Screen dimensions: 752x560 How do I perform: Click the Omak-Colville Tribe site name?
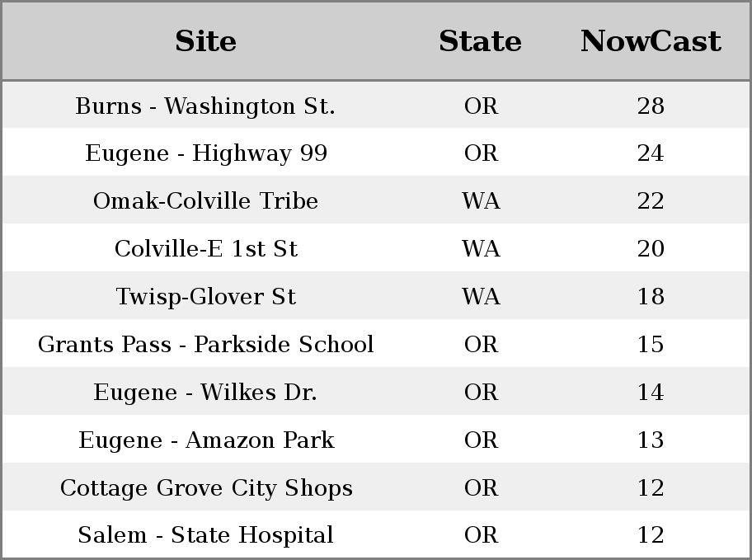click(x=205, y=200)
